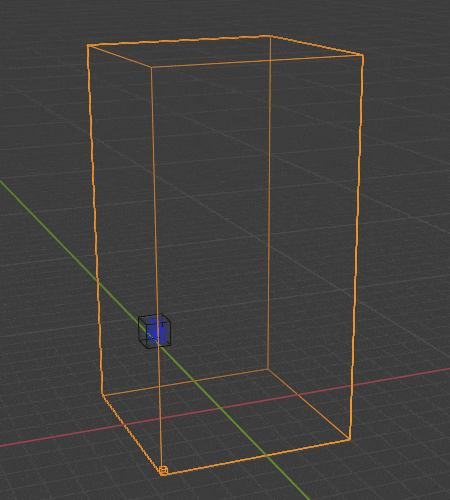Click the tiny orange cube marker at the domain's bottom corner

click(x=163, y=470)
